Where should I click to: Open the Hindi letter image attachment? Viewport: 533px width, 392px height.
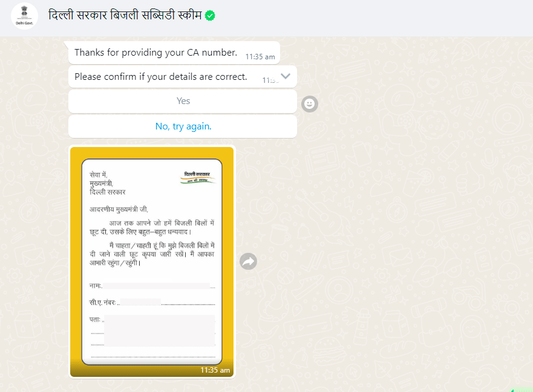[152, 262]
